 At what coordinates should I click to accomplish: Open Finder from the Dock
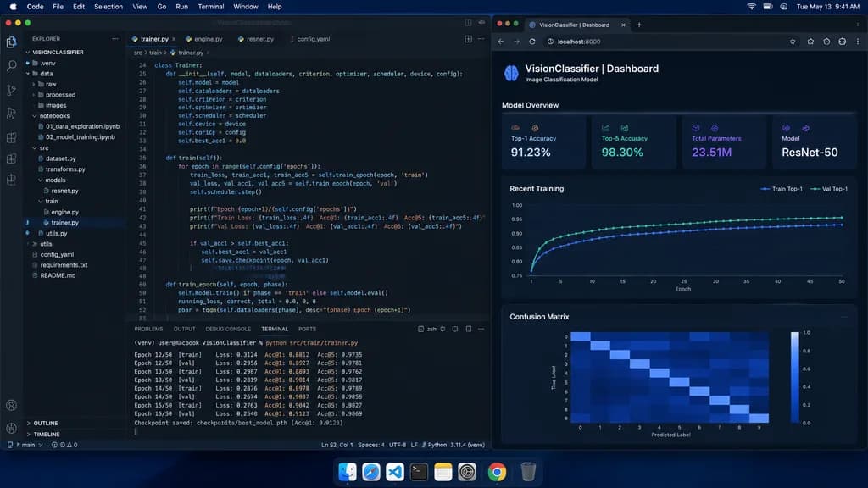tap(347, 471)
